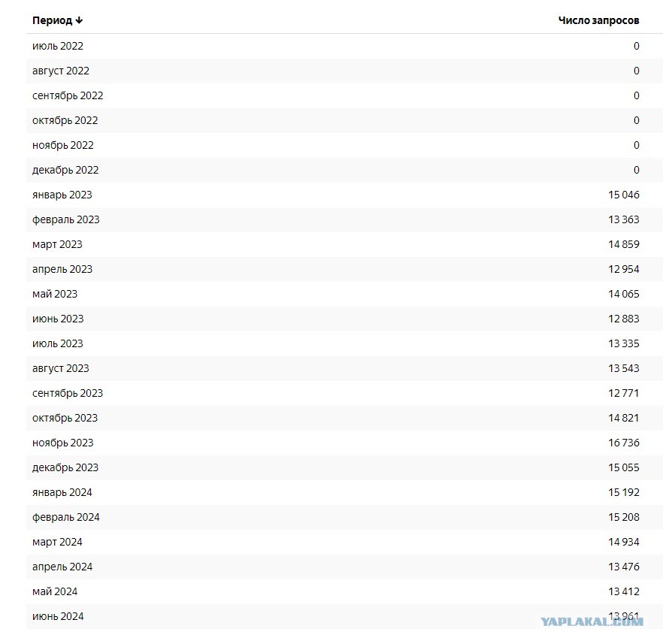Click the май 2023 row label
This screenshot has width=663, height=644.
pos(55,294)
